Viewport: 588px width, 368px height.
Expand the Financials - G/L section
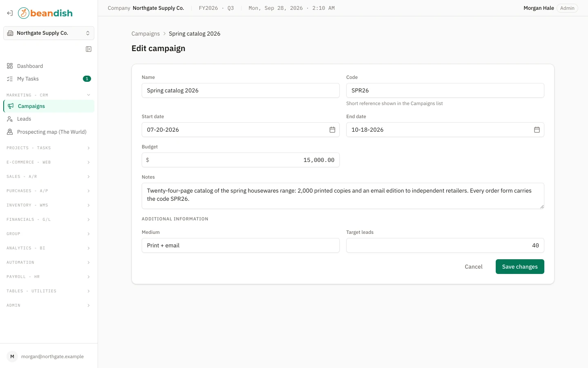coord(49,220)
